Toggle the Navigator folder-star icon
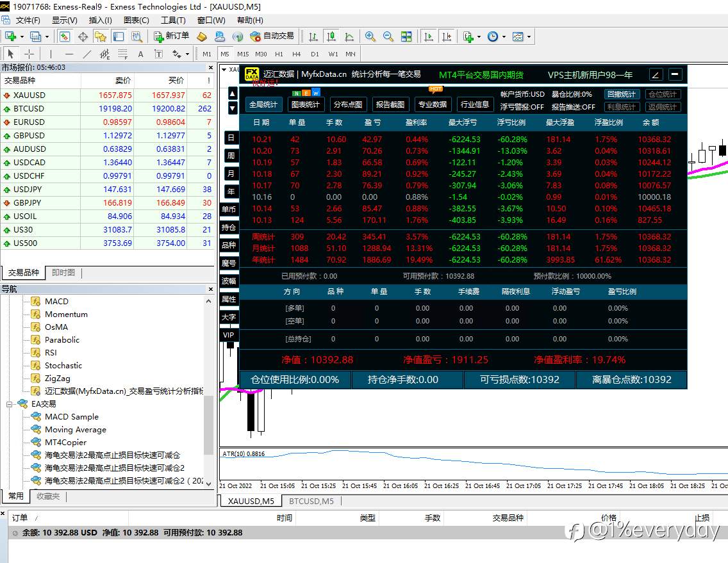The width and height of the screenshot is (728, 563). [x=100, y=37]
